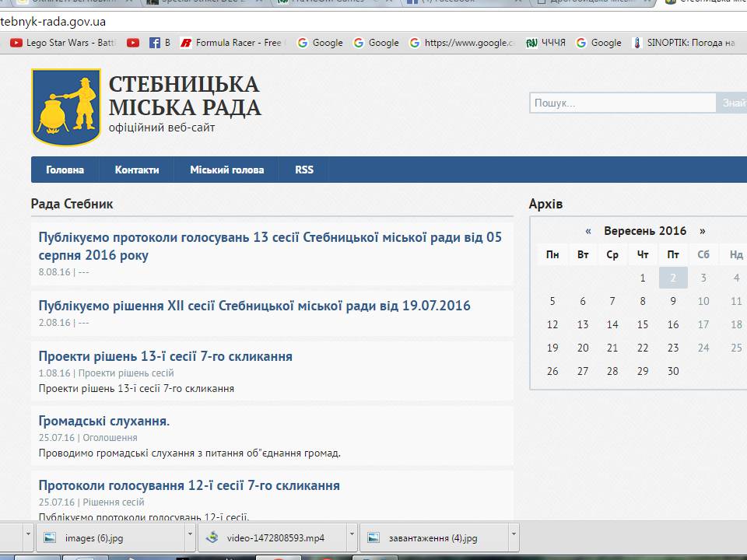
Task: Go to previous month in archive calendar
Action: coord(588,231)
